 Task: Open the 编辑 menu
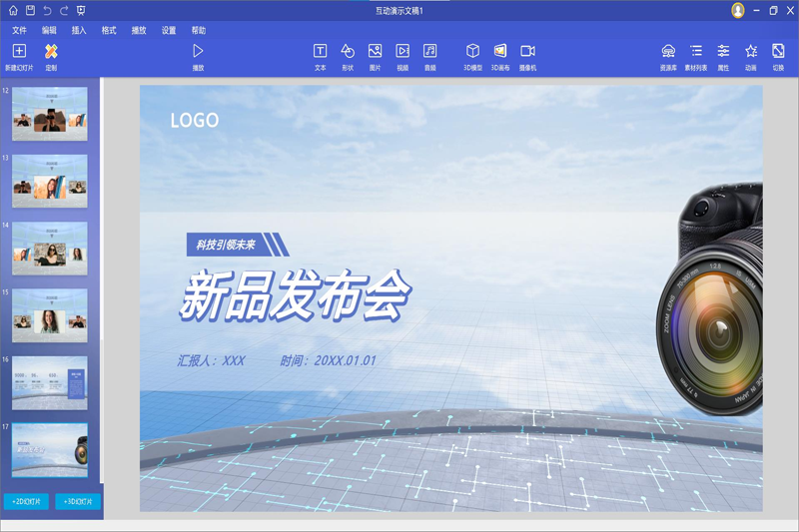[49, 30]
